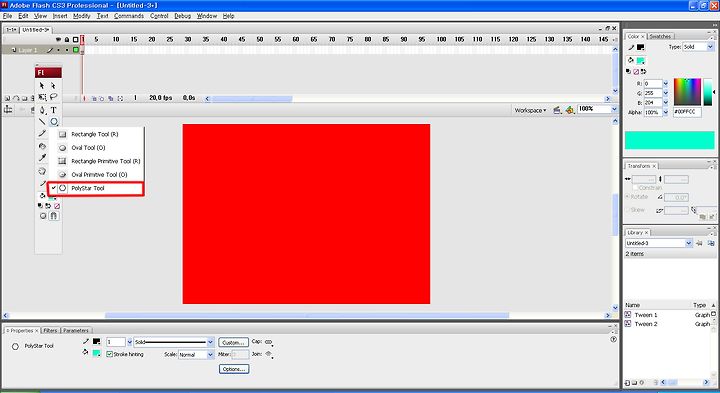Switch to the Filters tab
The width and height of the screenshot is (720, 393).
51,331
